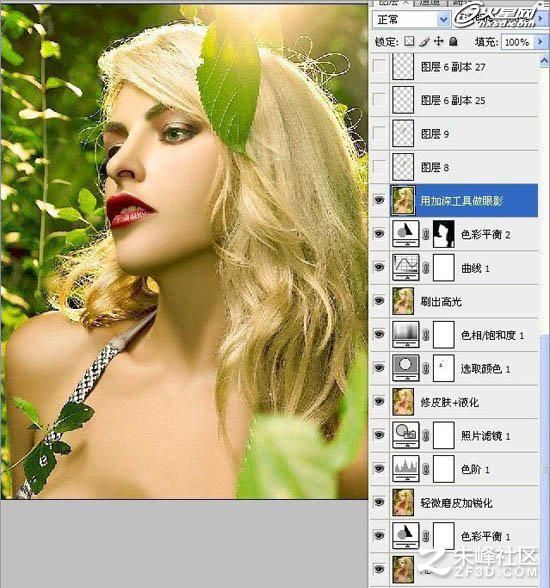Click the 色相/饱和度 1 adjustment icon
This screenshot has width=550, height=588.
(x=405, y=334)
